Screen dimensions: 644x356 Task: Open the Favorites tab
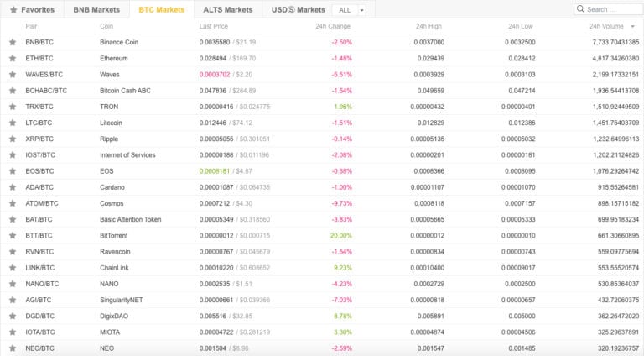(x=32, y=9)
